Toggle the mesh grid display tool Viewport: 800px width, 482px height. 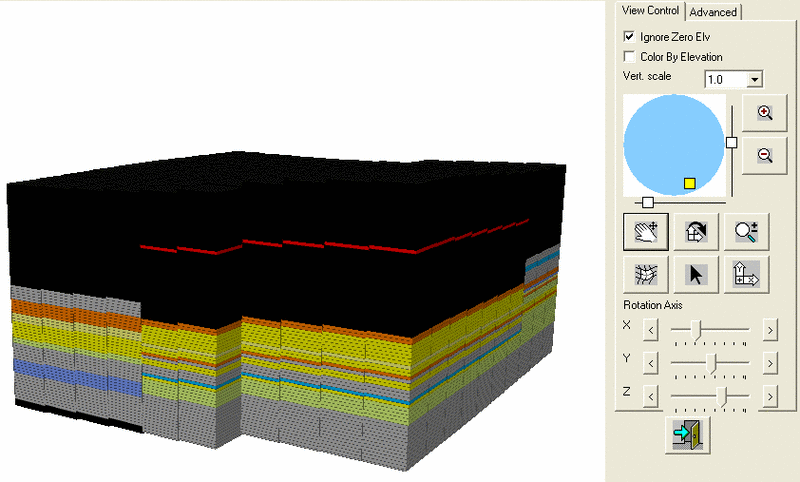(x=646, y=274)
